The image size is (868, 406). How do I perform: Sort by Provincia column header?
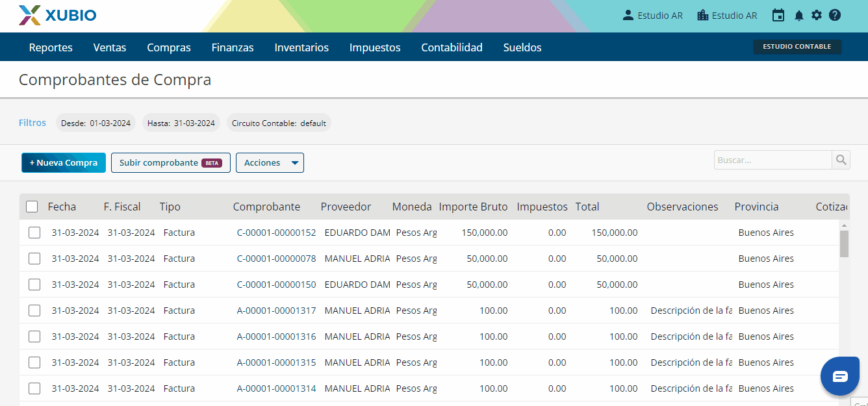pyautogui.click(x=756, y=207)
